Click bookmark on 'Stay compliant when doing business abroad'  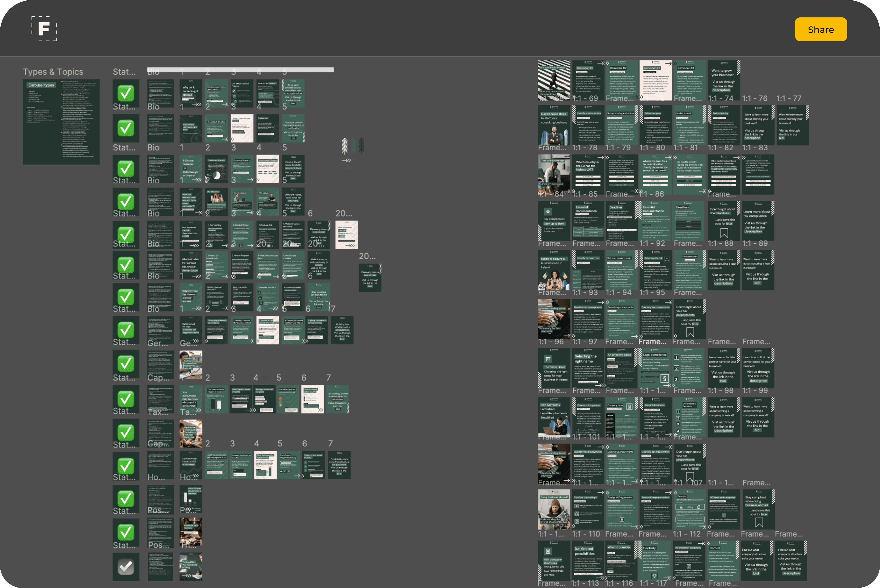pos(759,522)
